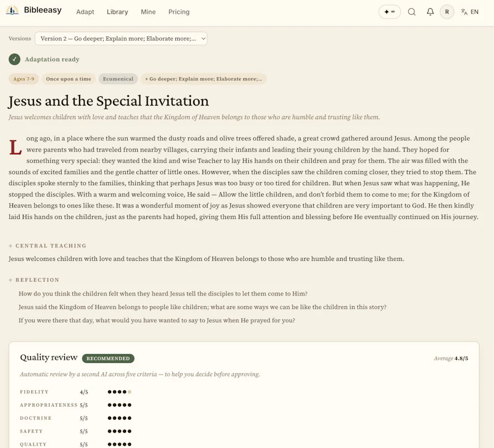Select the Ecumenical tag
This screenshot has width=494, height=448.
(118, 79)
